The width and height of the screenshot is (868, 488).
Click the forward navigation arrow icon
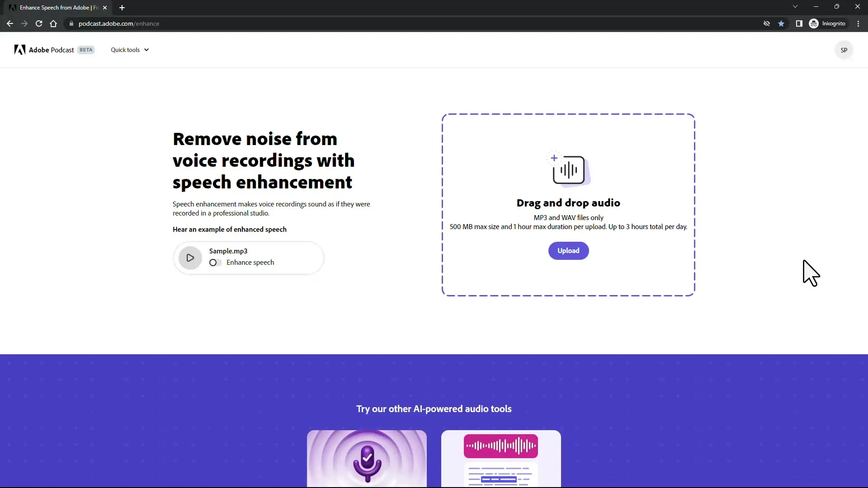click(24, 23)
